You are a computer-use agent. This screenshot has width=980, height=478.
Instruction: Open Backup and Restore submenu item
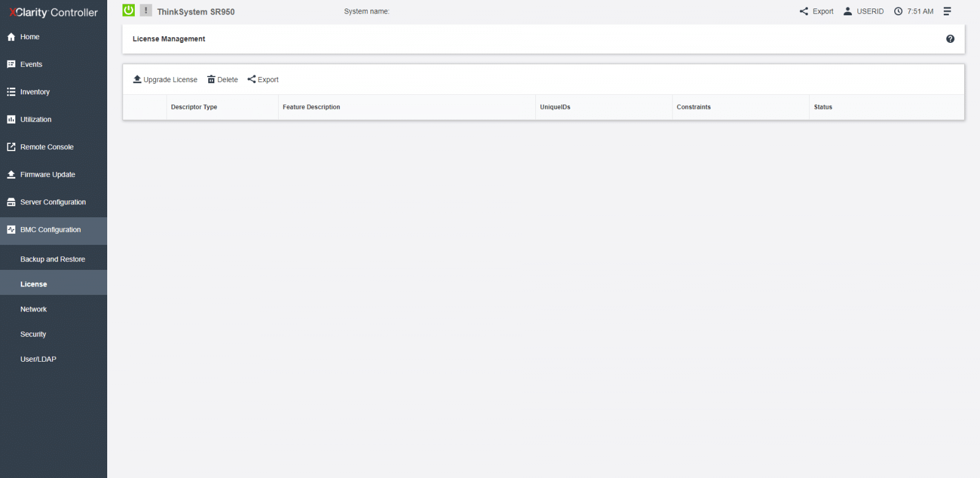click(53, 260)
